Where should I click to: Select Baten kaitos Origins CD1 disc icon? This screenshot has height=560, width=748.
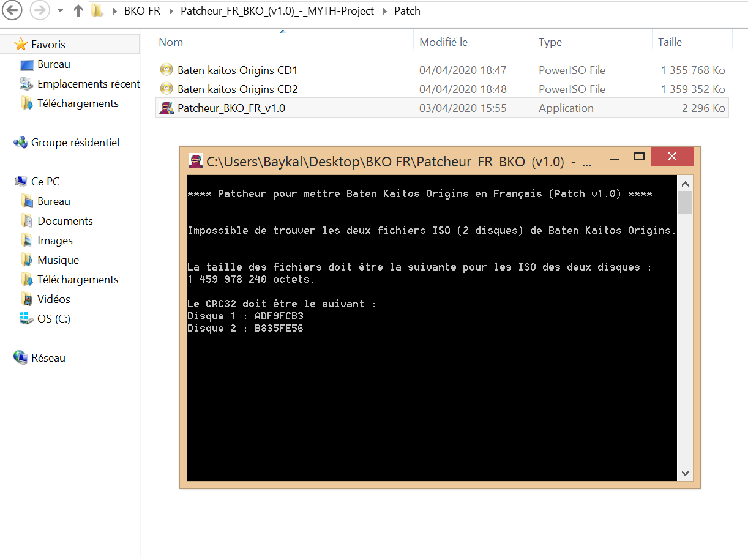pos(166,70)
